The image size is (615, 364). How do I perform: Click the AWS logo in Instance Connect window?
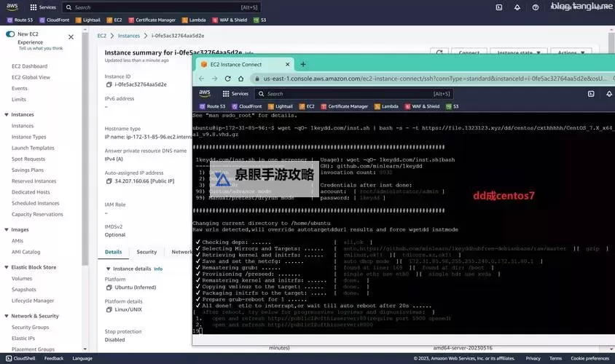[x=205, y=94]
